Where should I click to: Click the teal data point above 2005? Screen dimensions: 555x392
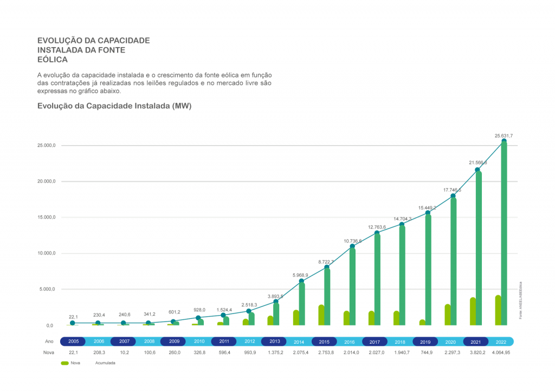[73, 323]
